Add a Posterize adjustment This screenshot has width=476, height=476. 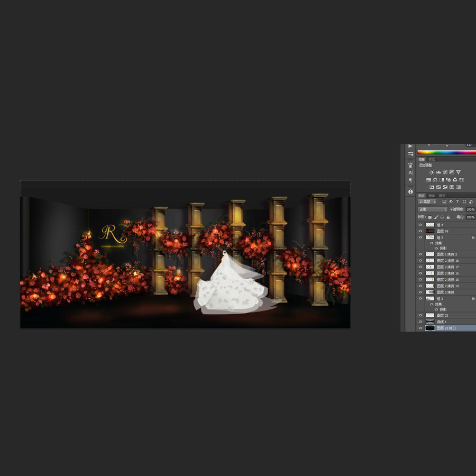point(438,187)
